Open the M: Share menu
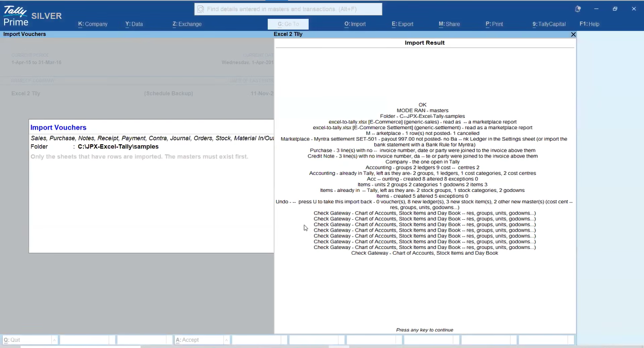Viewport: 644px width, 348px height. pos(449,24)
